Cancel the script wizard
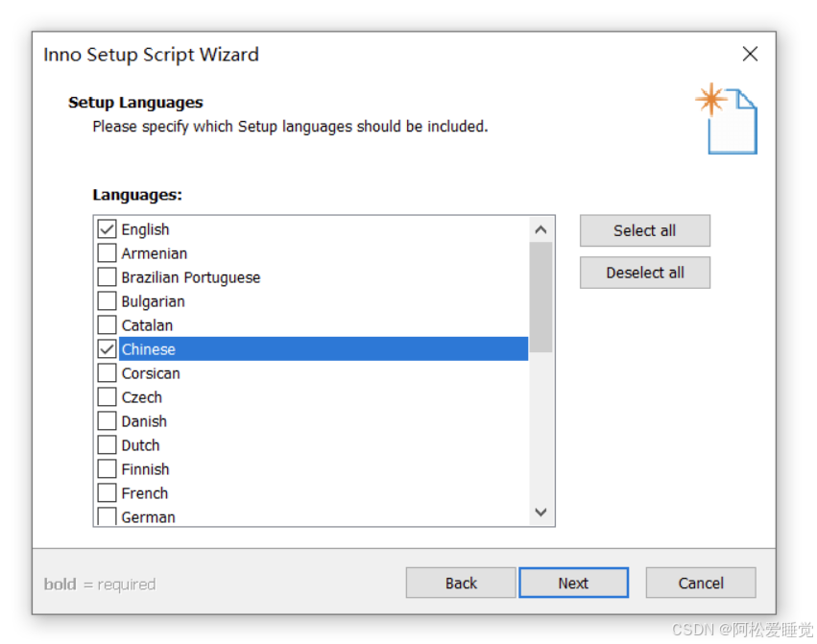The width and height of the screenshot is (817, 644). point(701,583)
